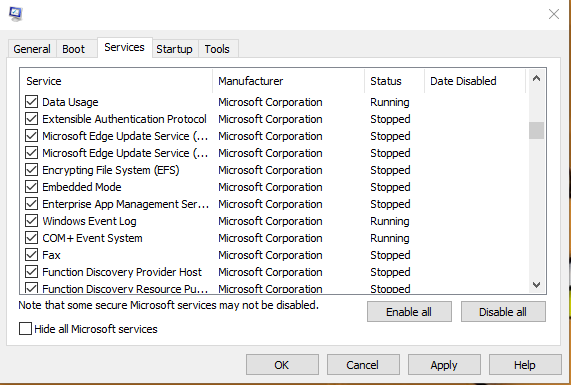Click the System Configuration app icon in title bar

pyautogui.click(x=16, y=14)
